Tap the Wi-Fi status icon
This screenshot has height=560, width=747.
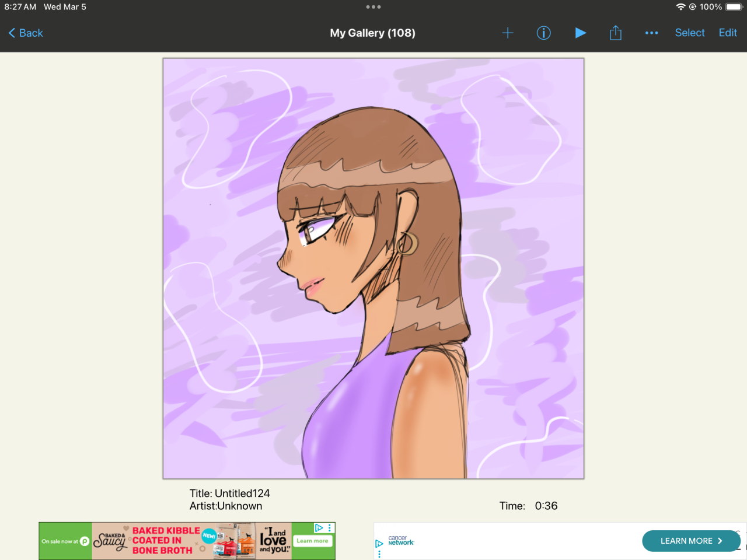point(680,7)
